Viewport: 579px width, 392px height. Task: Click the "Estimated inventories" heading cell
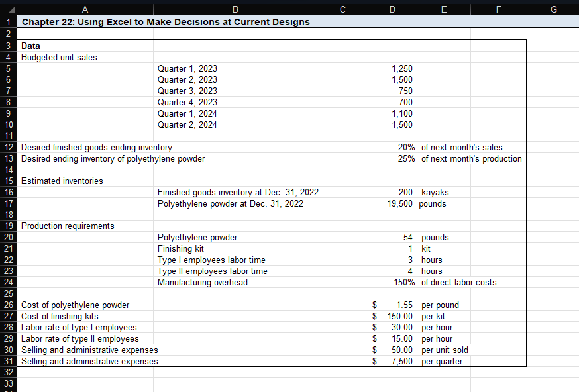(x=62, y=181)
